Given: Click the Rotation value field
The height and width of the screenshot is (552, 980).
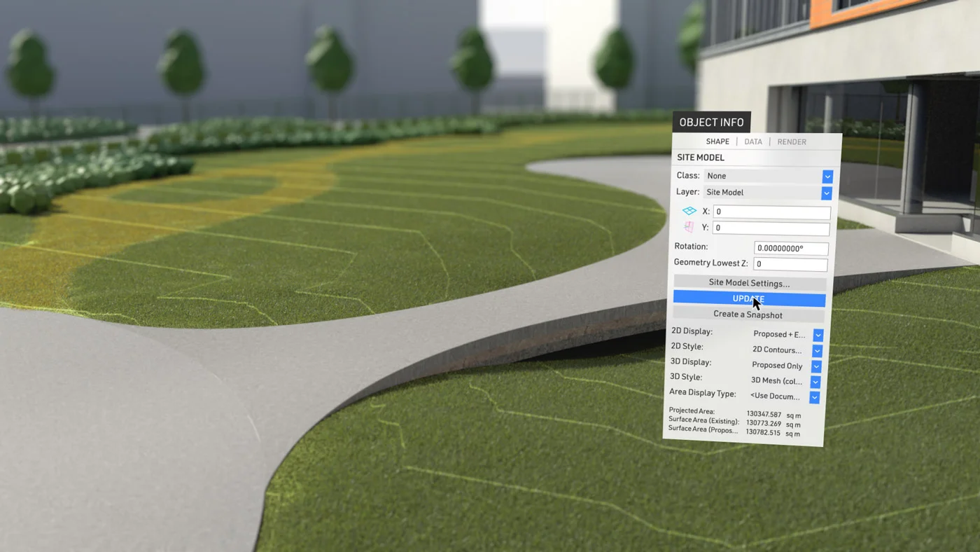Looking at the screenshot, I should (x=791, y=248).
